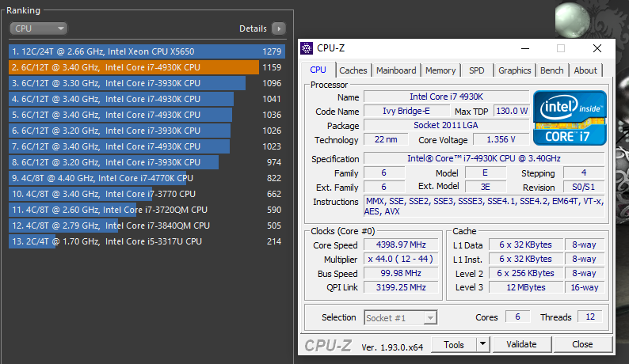Screen dimensions: 629x364
Task: Open the Memory tab
Action: (440, 70)
